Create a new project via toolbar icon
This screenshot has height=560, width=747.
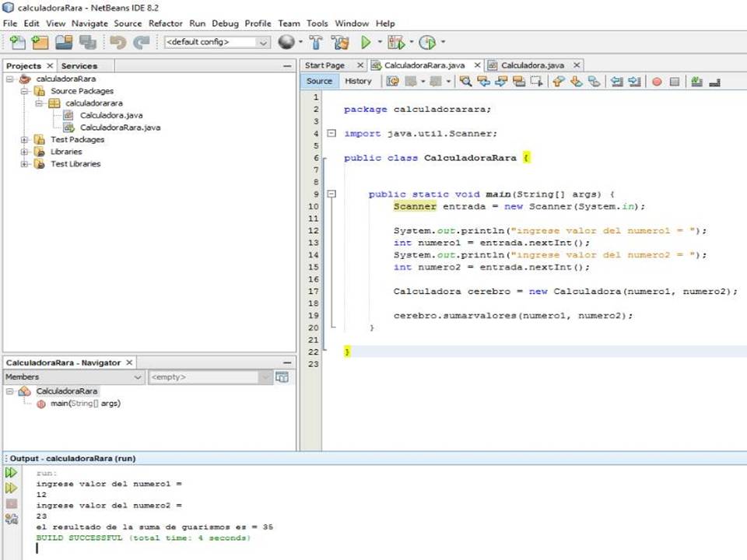(40, 42)
